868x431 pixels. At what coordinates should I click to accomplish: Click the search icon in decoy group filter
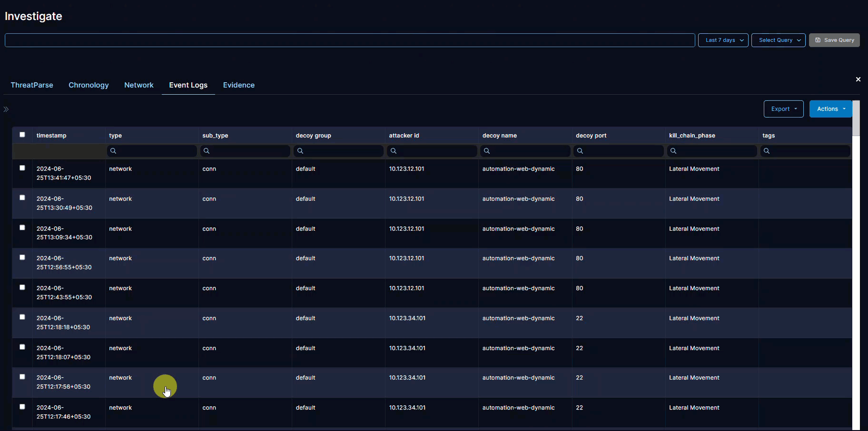pos(300,150)
